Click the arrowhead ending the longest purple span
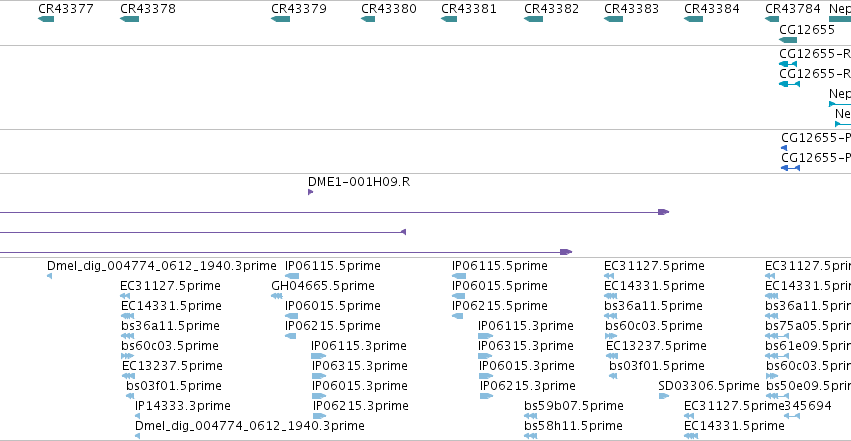The image size is (851, 441). [x=664, y=212]
